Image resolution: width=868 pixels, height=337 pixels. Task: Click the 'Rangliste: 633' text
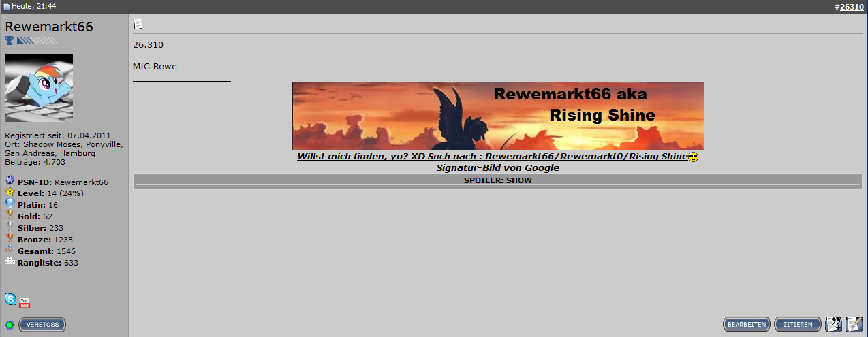(48, 263)
